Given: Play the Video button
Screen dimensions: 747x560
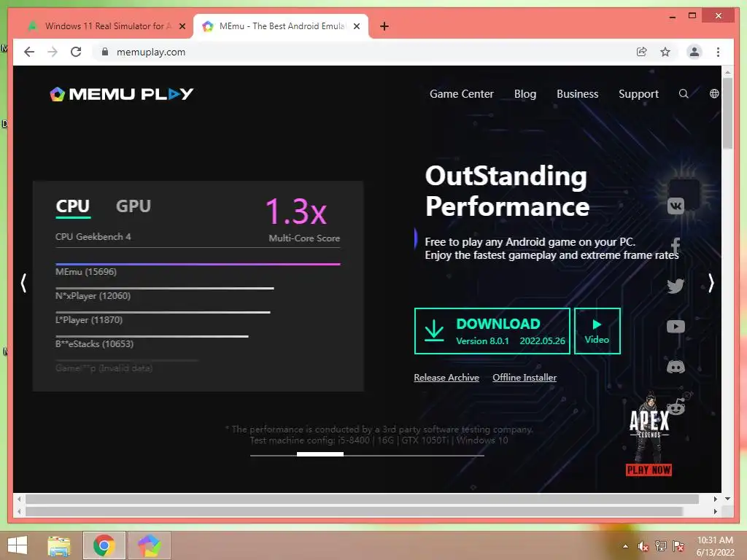Looking at the screenshot, I should click(597, 331).
